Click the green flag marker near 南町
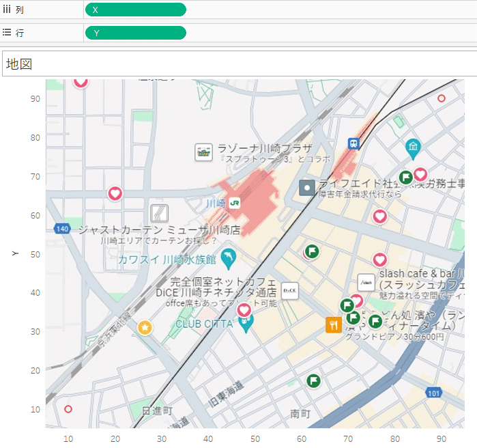Viewport: 477px width, 448px height. tap(313, 380)
